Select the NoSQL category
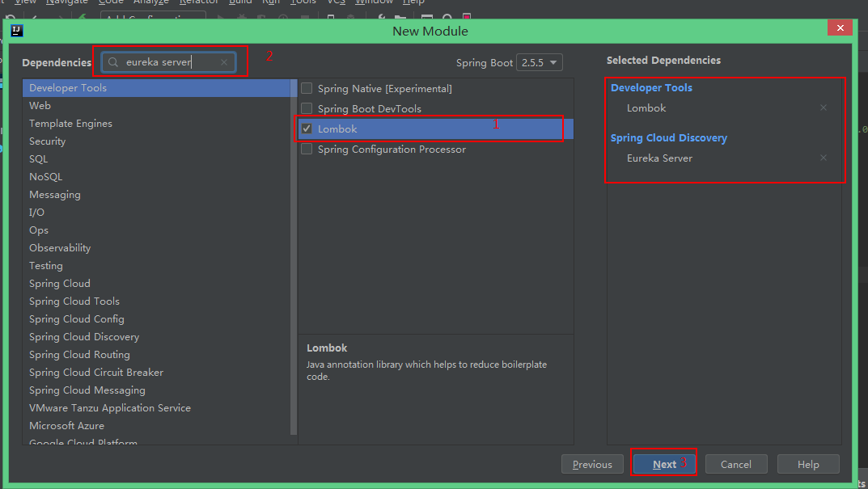This screenshot has width=868, height=489. coord(156,176)
